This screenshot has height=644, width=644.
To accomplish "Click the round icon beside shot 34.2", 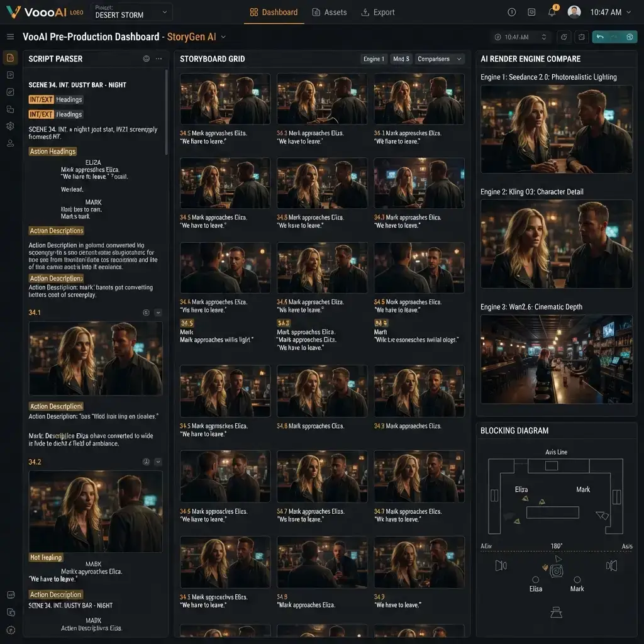I will pos(146,462).
